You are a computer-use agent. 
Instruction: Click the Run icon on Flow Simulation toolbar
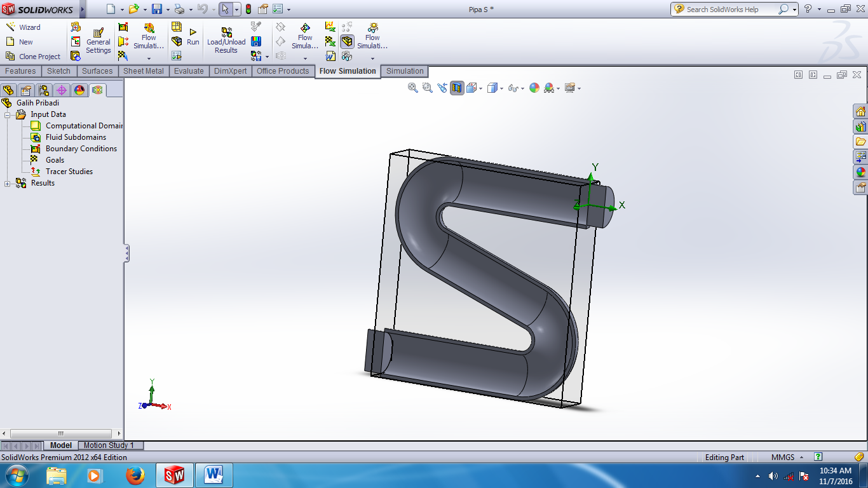193,31
